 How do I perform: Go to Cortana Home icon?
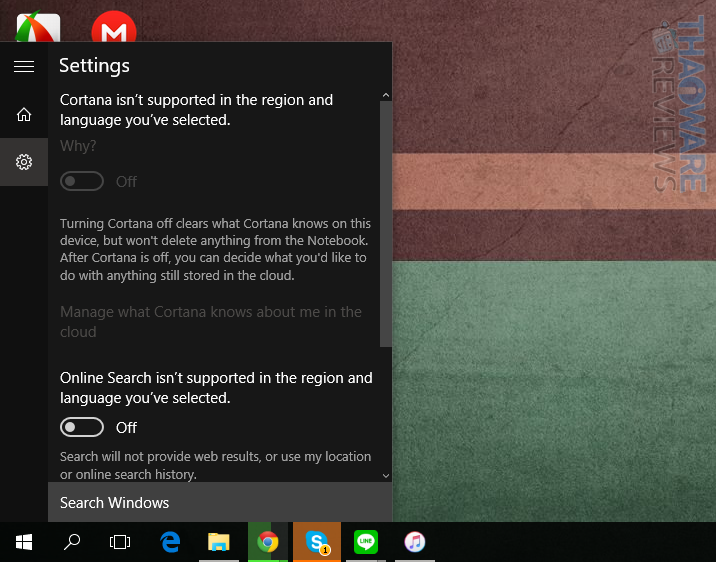click(x=24, y=114)
